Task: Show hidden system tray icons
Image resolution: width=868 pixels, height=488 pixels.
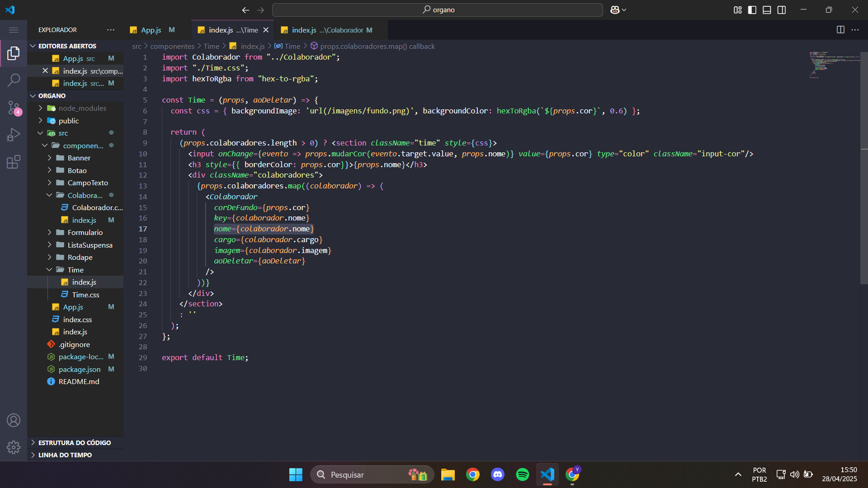Action: (x=738, y=474)
